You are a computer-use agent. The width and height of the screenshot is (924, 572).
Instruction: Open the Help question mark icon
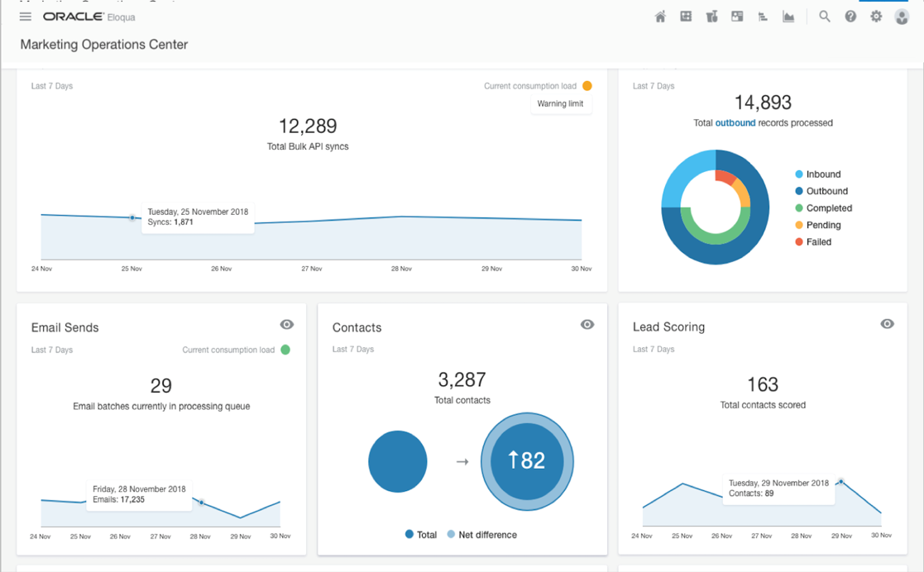click(850, 17)
